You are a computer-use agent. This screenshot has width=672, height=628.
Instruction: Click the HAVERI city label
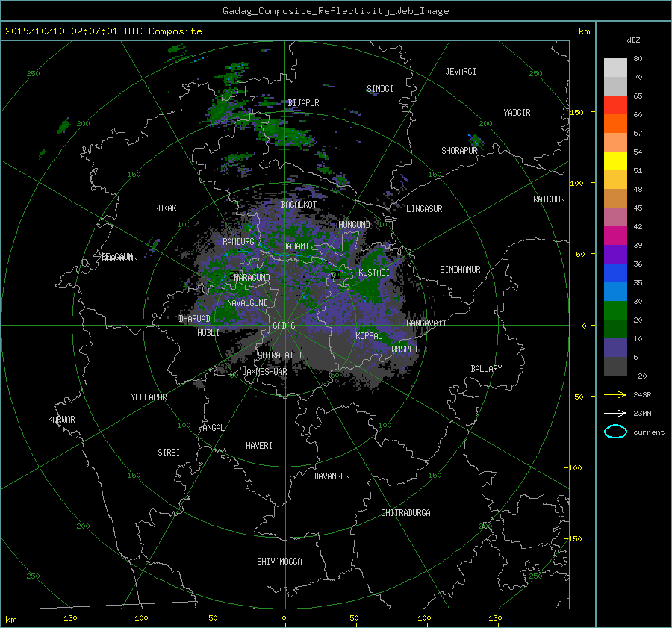click(x=259, y=446)
